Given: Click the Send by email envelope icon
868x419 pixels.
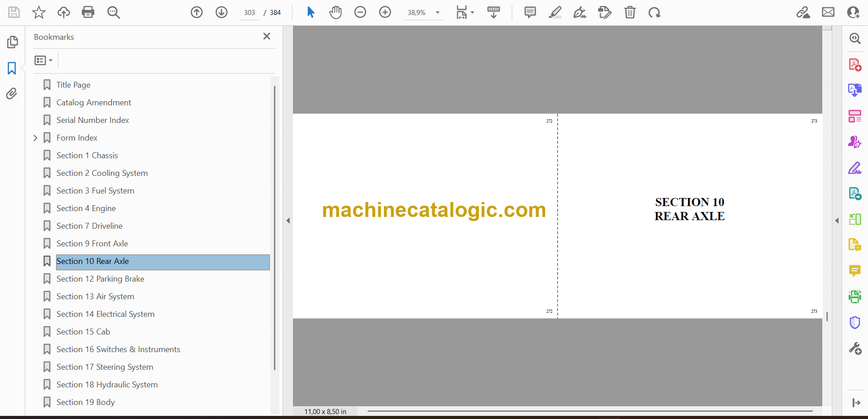Looking at the screenshot, I should pyautogui.click(x=828, y=12).
